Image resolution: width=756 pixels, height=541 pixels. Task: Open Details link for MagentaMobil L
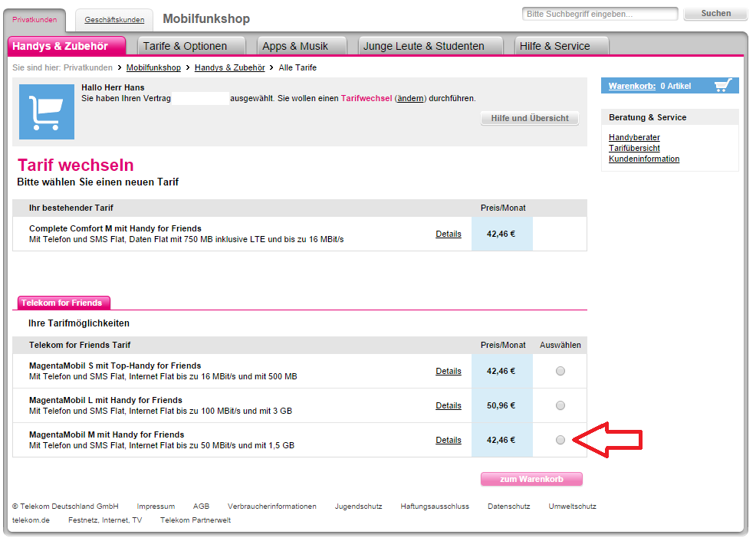pos(449,405)
